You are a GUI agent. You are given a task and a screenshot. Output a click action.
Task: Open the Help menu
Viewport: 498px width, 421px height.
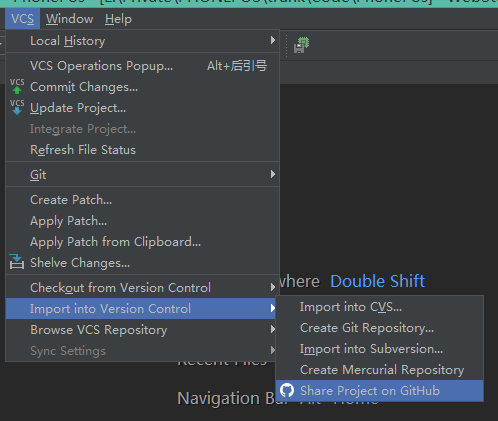coord(118,19)
